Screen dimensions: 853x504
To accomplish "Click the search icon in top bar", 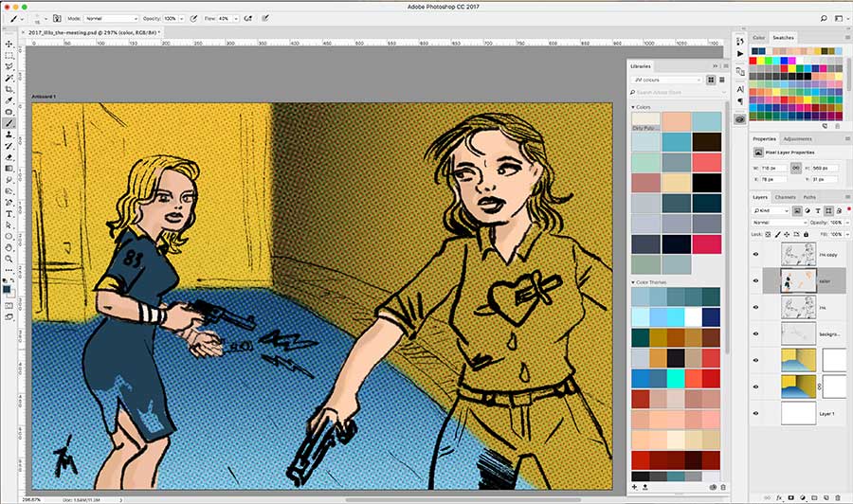I will click(x=824, y=18).
